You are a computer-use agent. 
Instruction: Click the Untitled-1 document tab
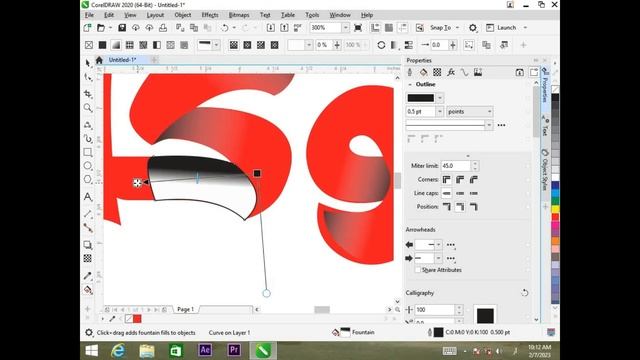click(122, 60)
